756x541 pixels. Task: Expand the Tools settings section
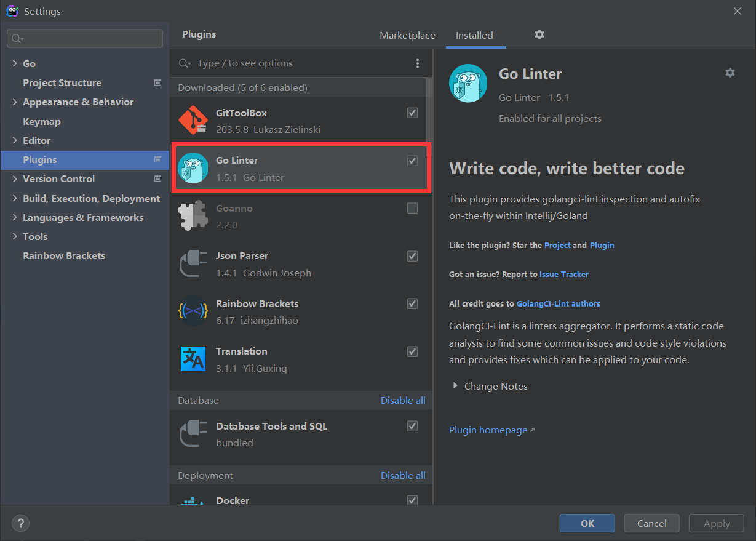coord(15,236)
